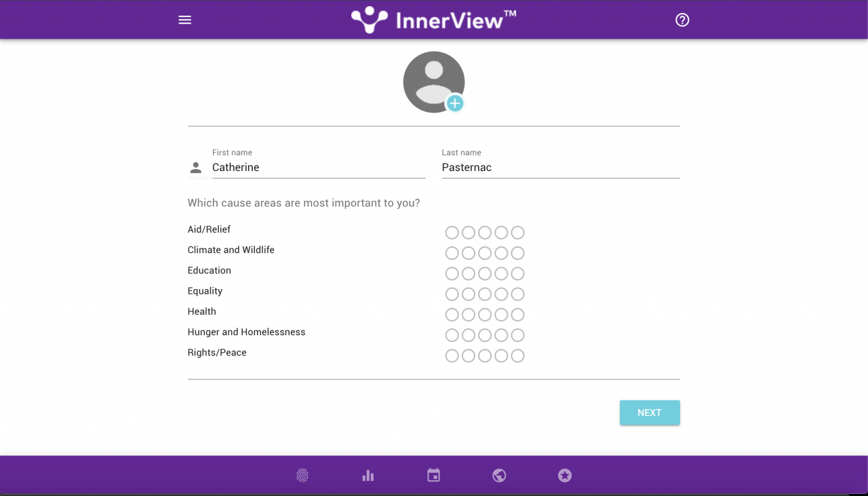The height and width of the screenshot is (496, 868).
Task: Select fifth rating circle for Education
Action: click(517, 274)
